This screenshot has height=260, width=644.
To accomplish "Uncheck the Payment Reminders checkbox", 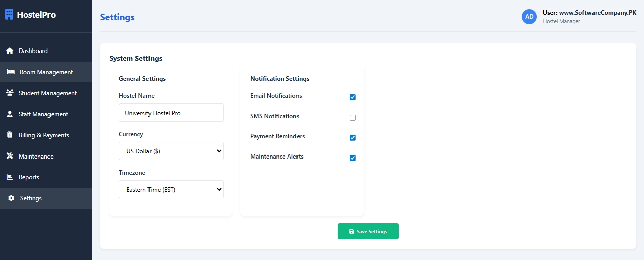I will tap(353, 138).
